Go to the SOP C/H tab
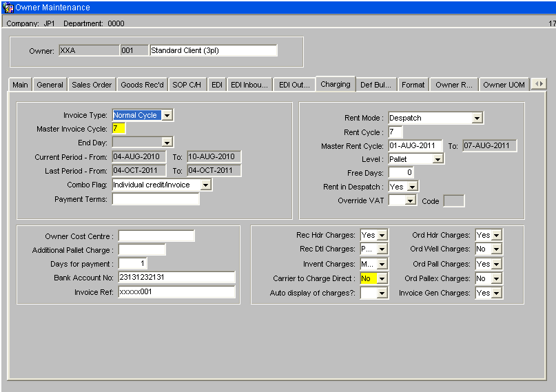The image size is (556, 392). click(187, 85)
